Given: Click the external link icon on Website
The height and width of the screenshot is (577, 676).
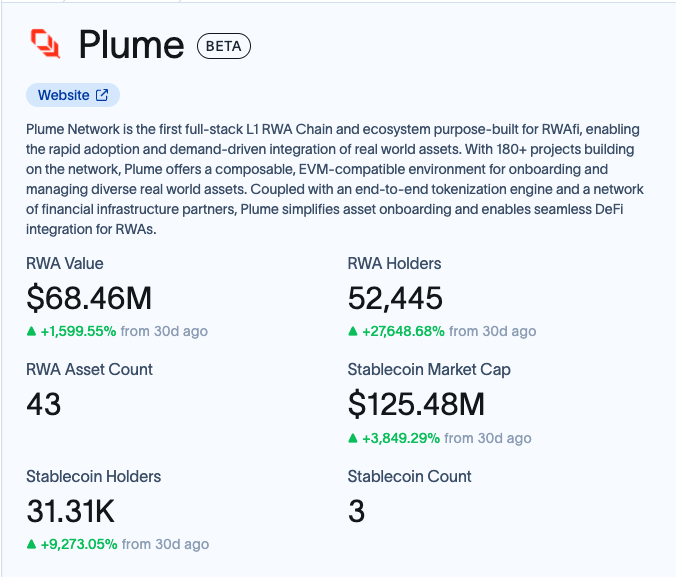Looking at the screenshot, I should 102,95.
